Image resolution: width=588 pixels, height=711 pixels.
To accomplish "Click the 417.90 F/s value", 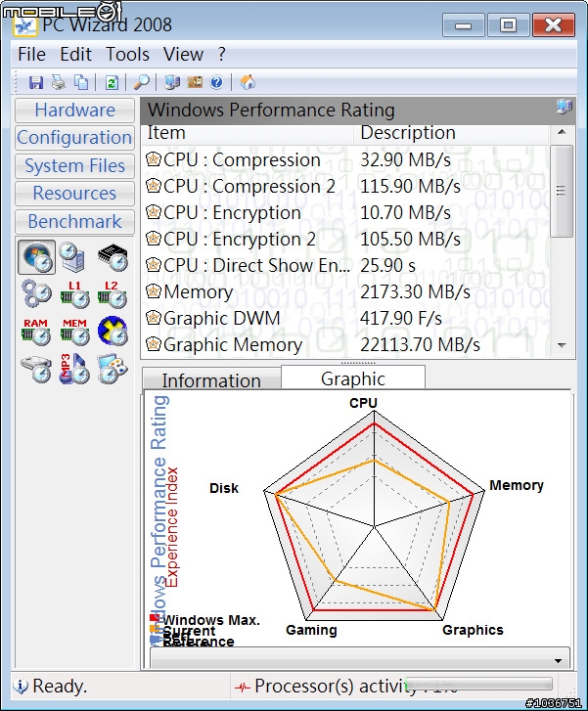I will coord(401,318).
